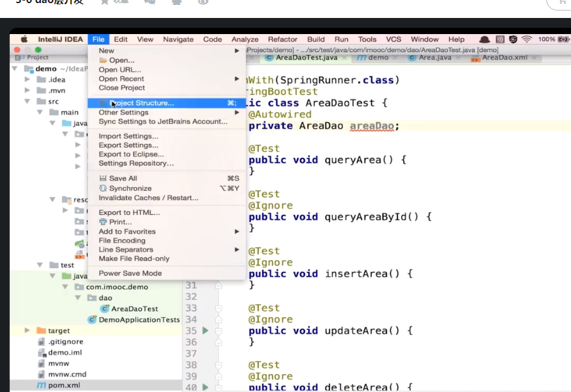
Task: Open the Run menu
Action: pyautogui.click(x=341, y=39)
